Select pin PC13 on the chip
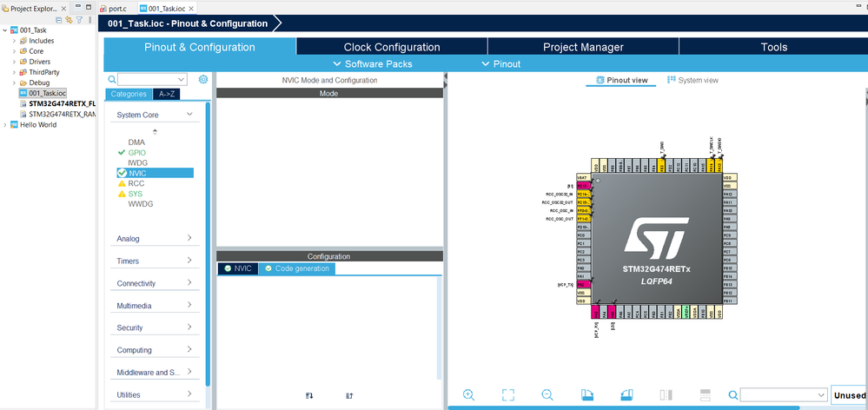 (584, 186)
